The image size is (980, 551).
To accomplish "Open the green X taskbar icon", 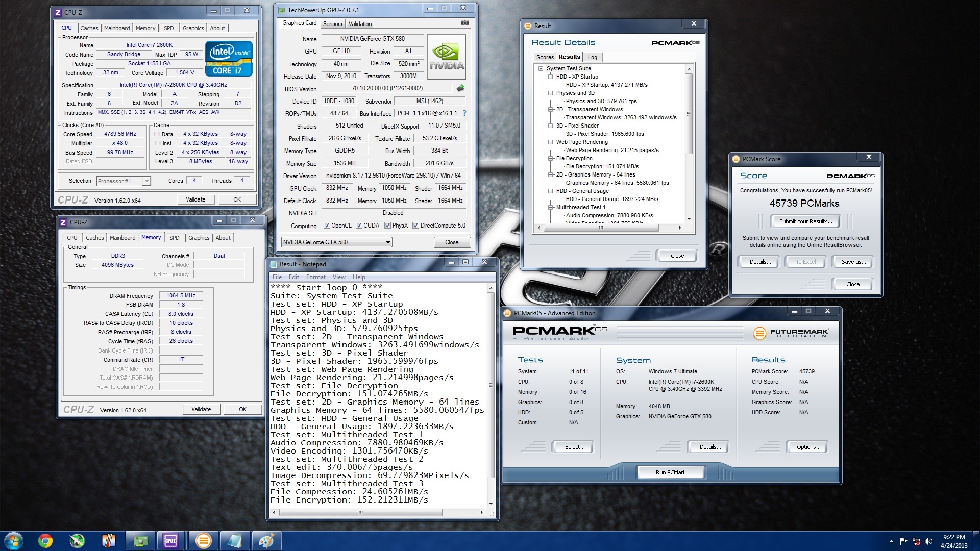I will [x=77, y=541].
